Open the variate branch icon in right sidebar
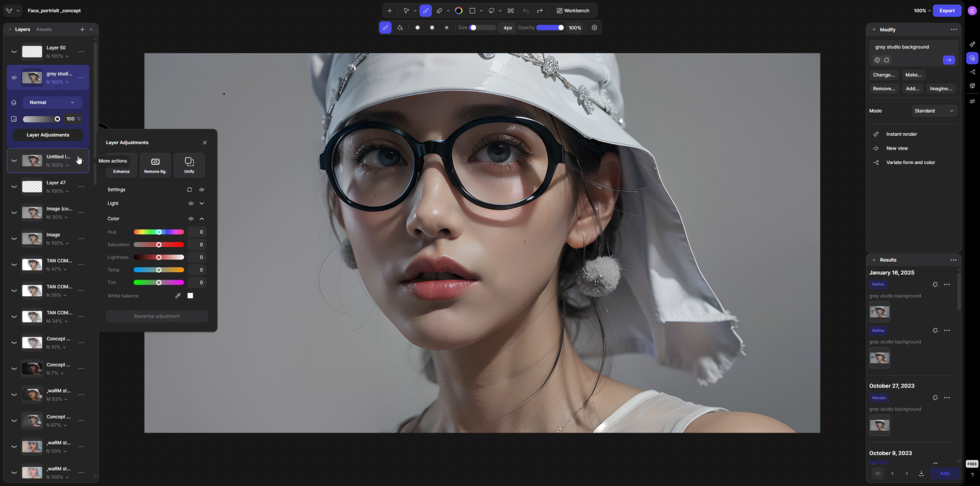 pyautogui.click(x=972, y=72)
